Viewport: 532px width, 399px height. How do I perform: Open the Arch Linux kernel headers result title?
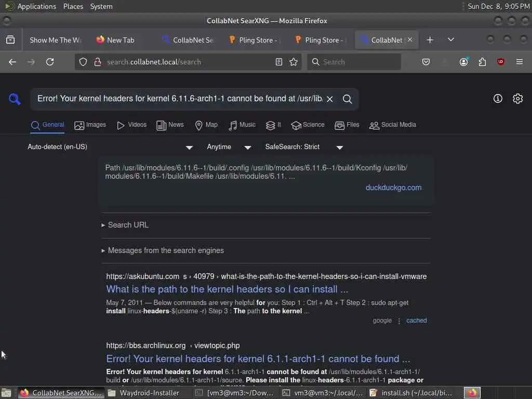(x=258, y=358)
